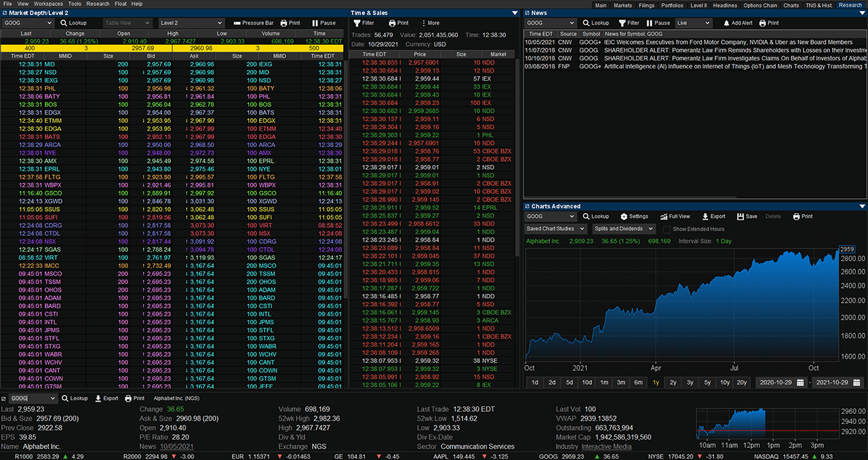
Task: Select the 5d chart range
Action: [569, 383]
